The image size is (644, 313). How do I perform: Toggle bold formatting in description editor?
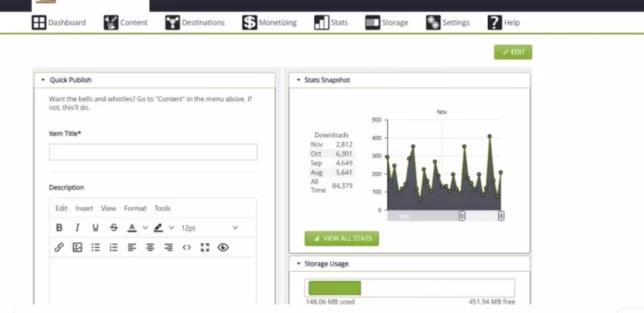pyautogui.click(x=59, y=227)
